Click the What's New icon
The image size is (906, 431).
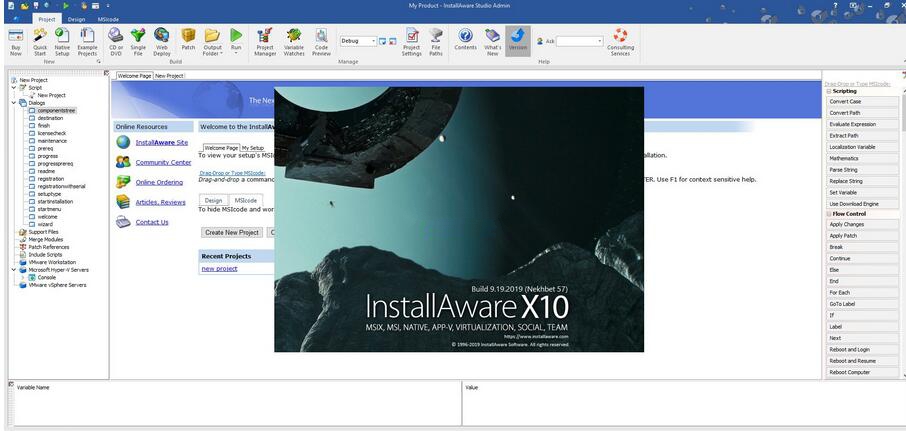[x=492, y=42]
